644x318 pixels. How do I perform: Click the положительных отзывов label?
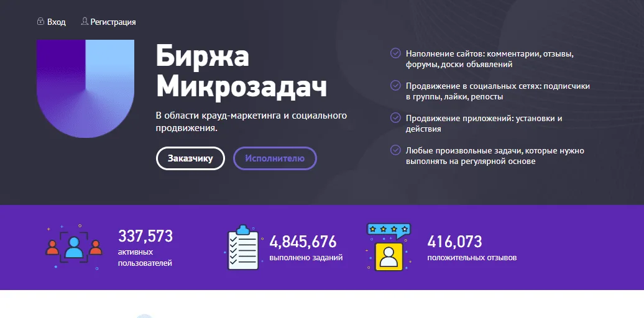coord(472,257)
